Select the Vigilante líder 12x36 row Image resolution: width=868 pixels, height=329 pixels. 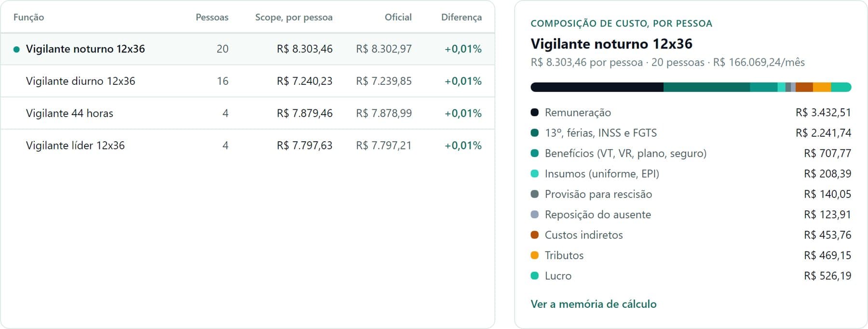click(x=247, y=145)
